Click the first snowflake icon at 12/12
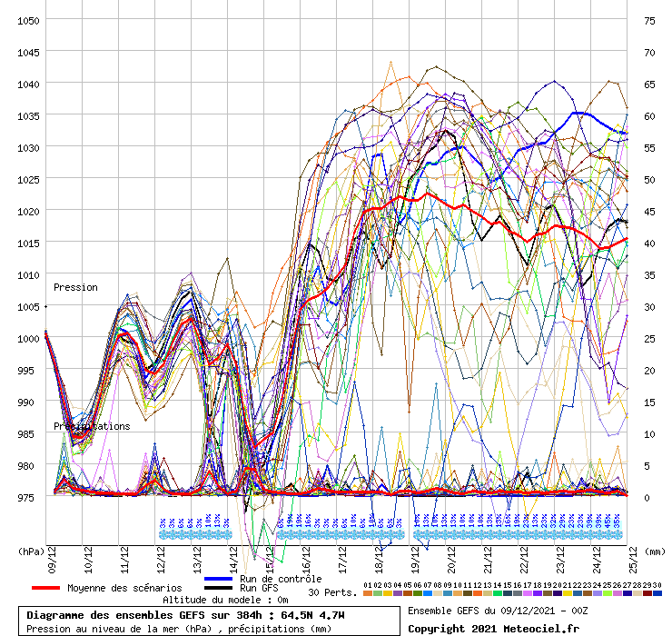The height and width of the screenshot is (636, 672). pos(163,535)
